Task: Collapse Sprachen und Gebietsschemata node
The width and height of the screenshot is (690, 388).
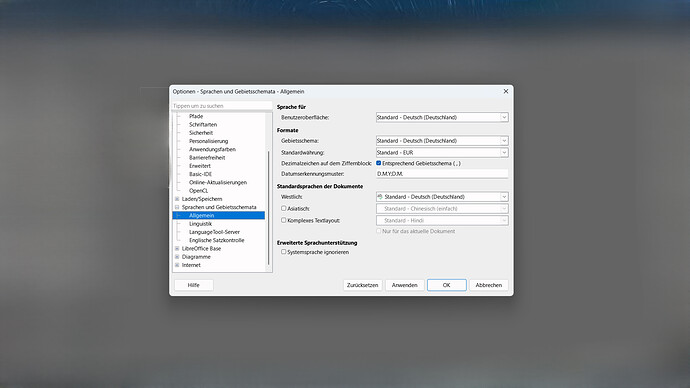Action: click(177, 207)
